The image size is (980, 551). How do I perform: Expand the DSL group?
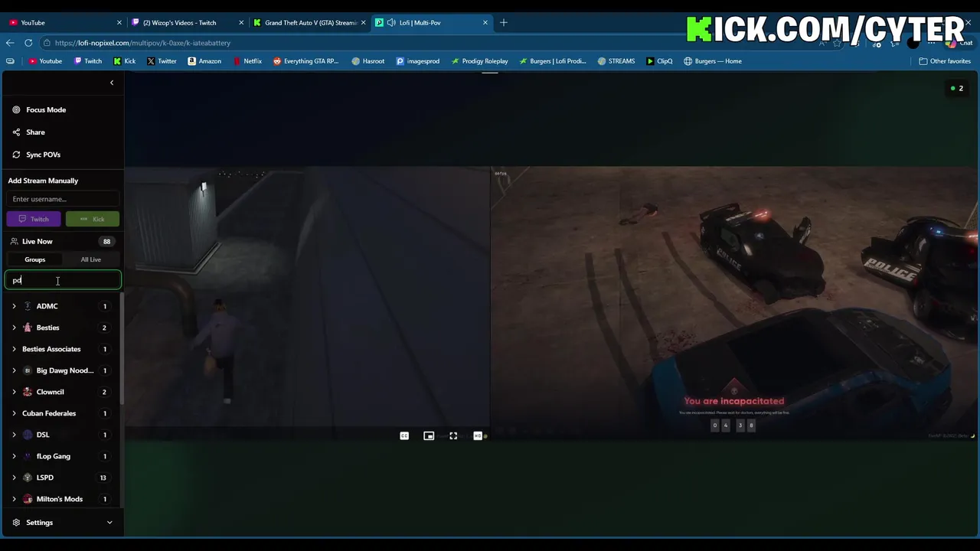tap(14, 435)
